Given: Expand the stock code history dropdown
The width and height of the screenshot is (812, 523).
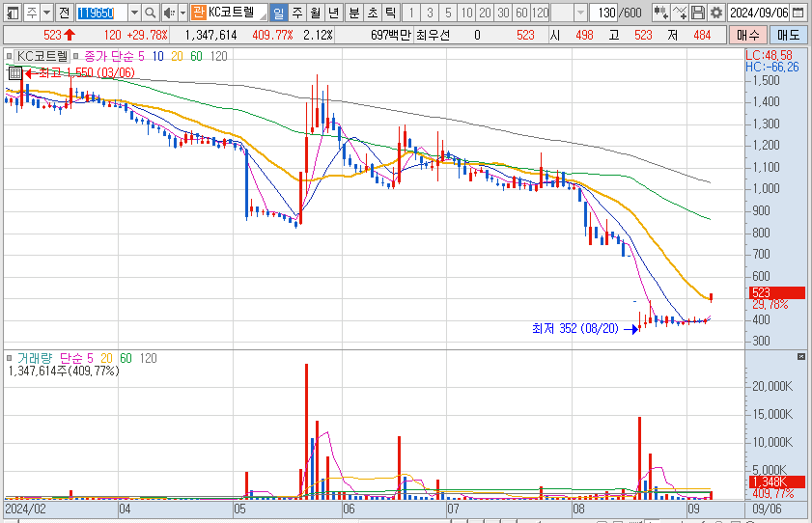Looking at the screenshot, I should coord(134,13).
